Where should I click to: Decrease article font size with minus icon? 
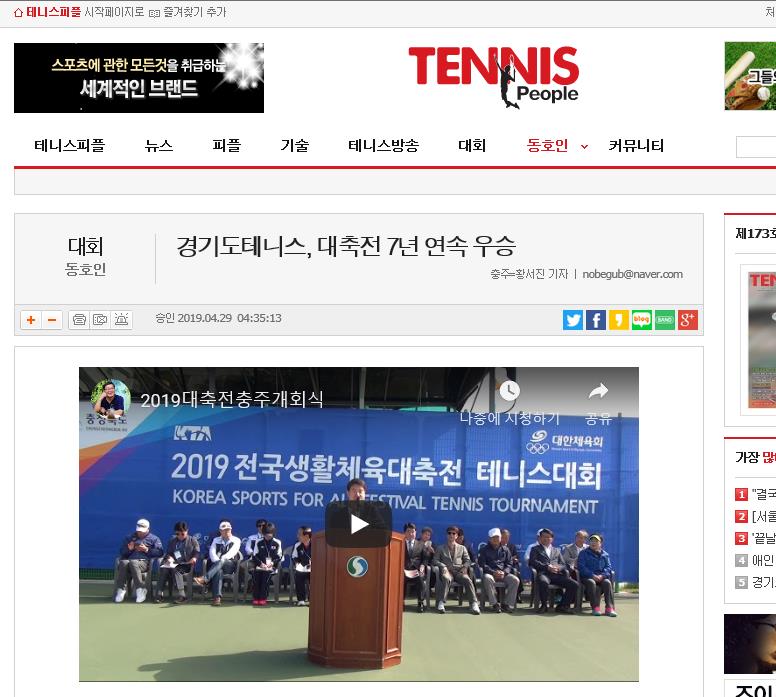coord(51,320)
